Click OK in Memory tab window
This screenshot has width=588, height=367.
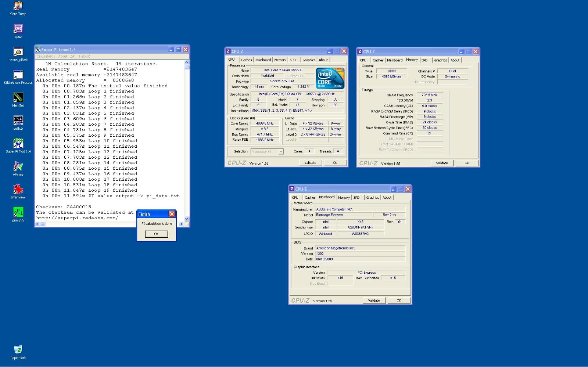click(x=467, y=163)
